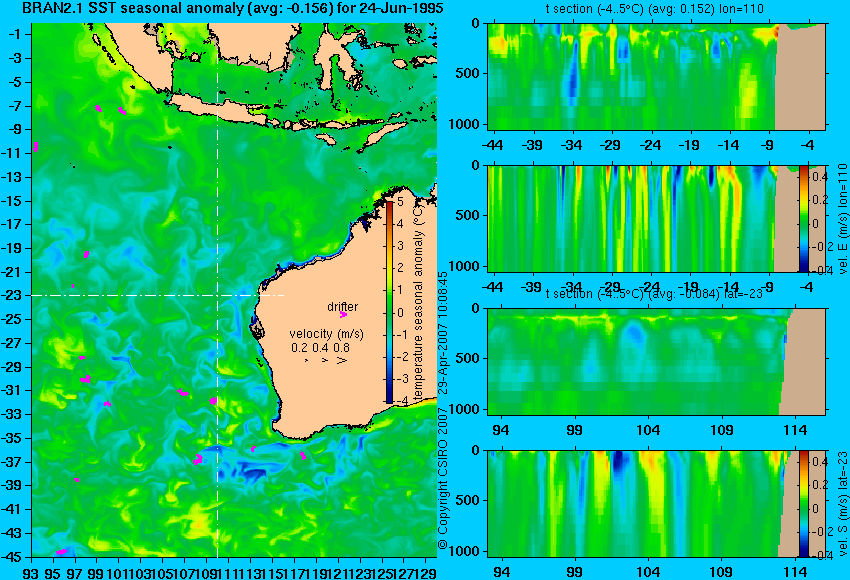Click the '93' longitude label on the map axis
850x580 pixels.
coord(31,572)
